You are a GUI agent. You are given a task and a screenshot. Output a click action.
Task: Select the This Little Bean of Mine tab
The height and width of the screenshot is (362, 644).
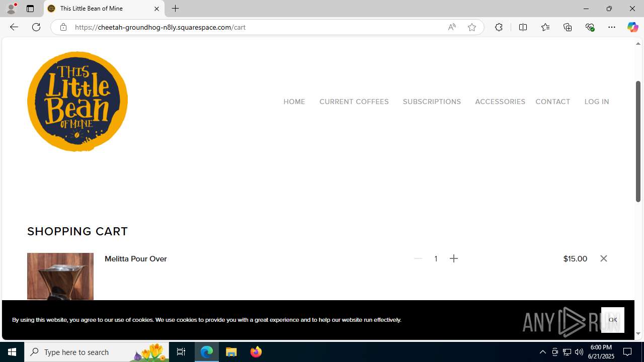coord(104,9)
